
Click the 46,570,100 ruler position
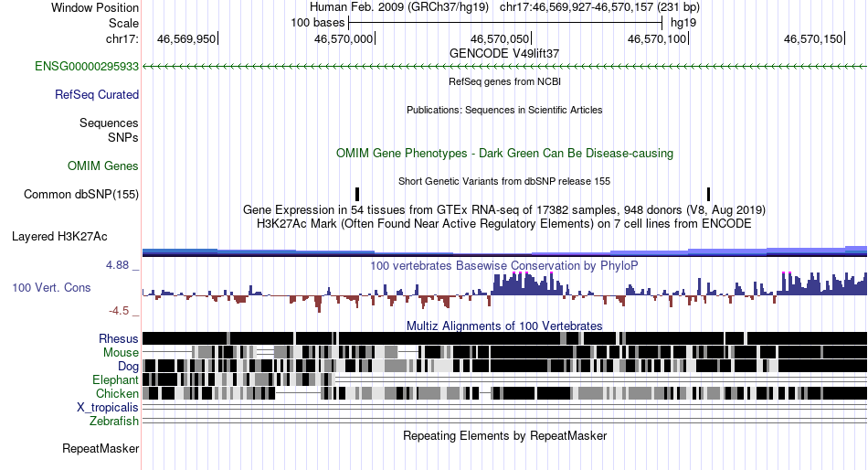coord(657,38)
